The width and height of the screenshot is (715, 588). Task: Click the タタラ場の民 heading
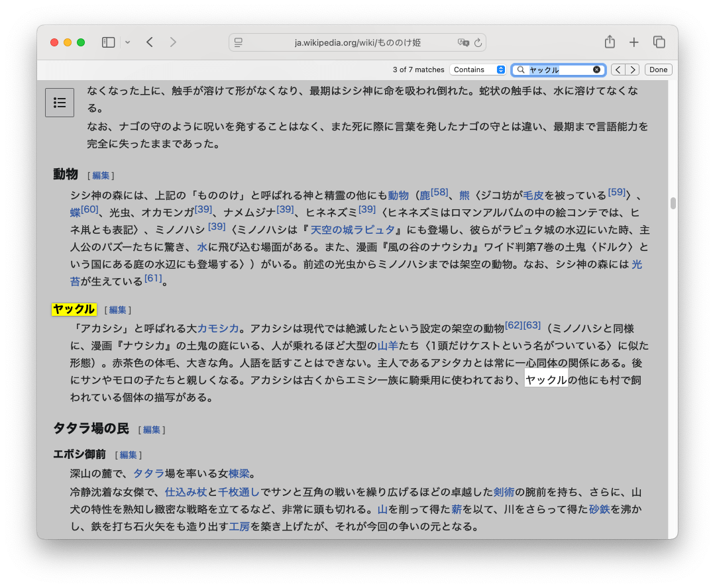91,428
